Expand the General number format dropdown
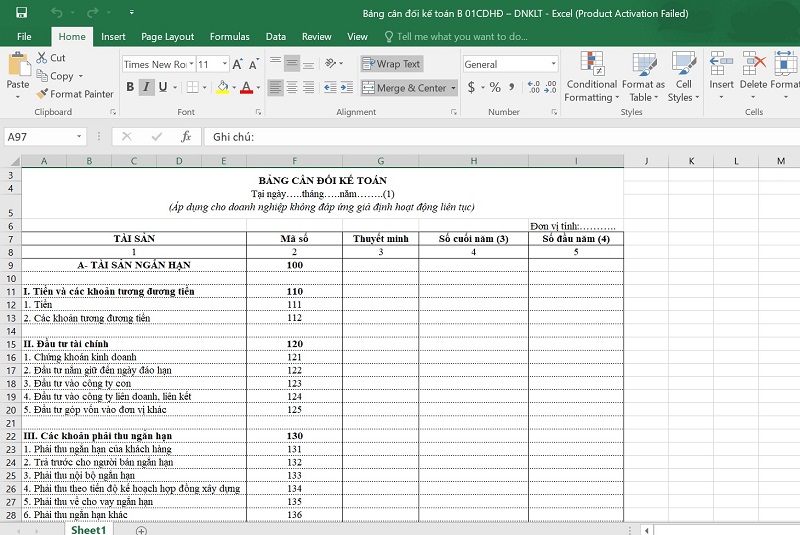This screenshot has width=800, height=535. click(x=553, y=64)
